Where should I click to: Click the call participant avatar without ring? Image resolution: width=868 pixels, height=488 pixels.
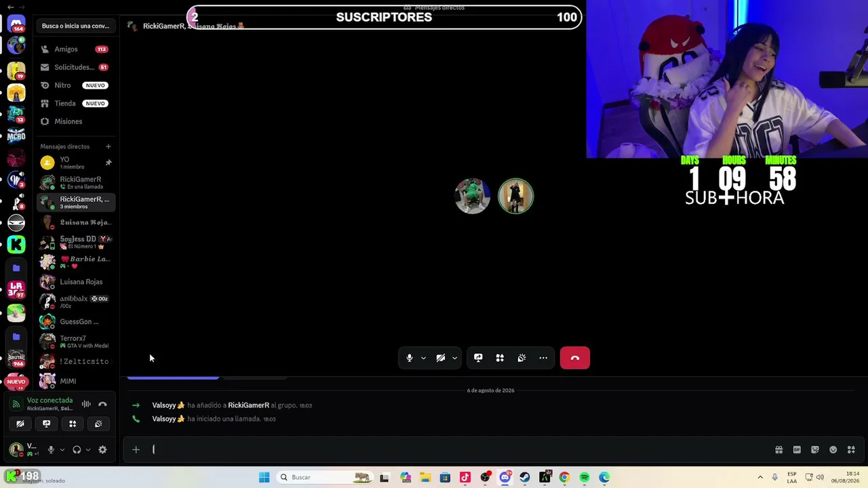pyautogui.click(x=472, y=196)
